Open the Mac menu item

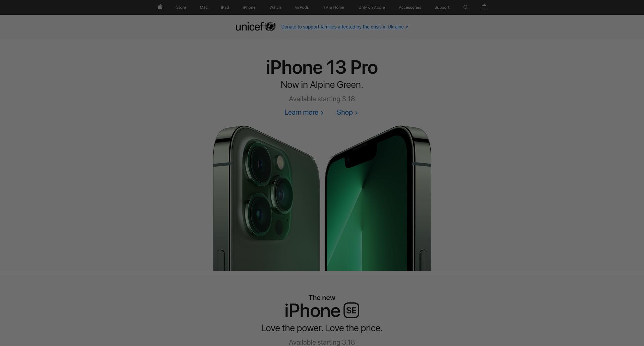204,7
